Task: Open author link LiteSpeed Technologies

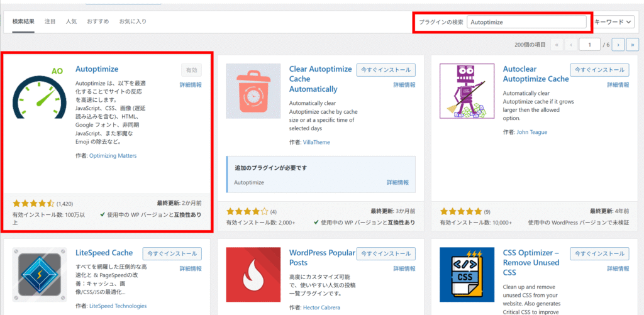Action: click(x=118, y=306)
